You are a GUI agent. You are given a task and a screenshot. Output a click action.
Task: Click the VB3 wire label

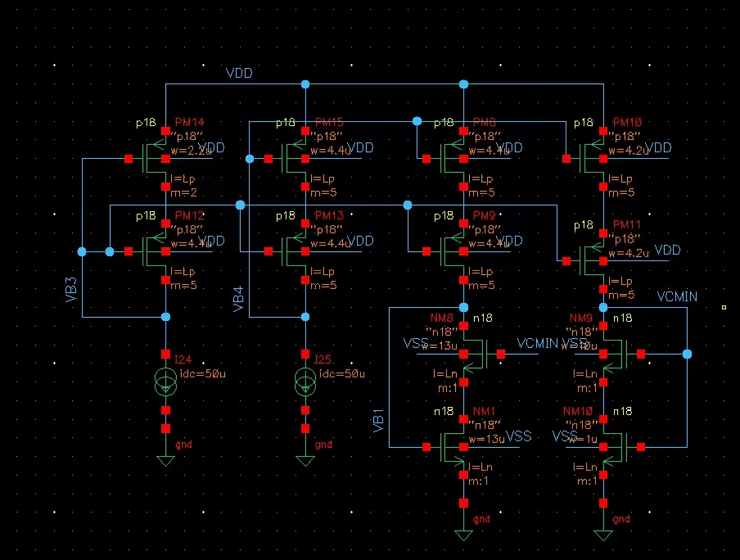(70, 290)
